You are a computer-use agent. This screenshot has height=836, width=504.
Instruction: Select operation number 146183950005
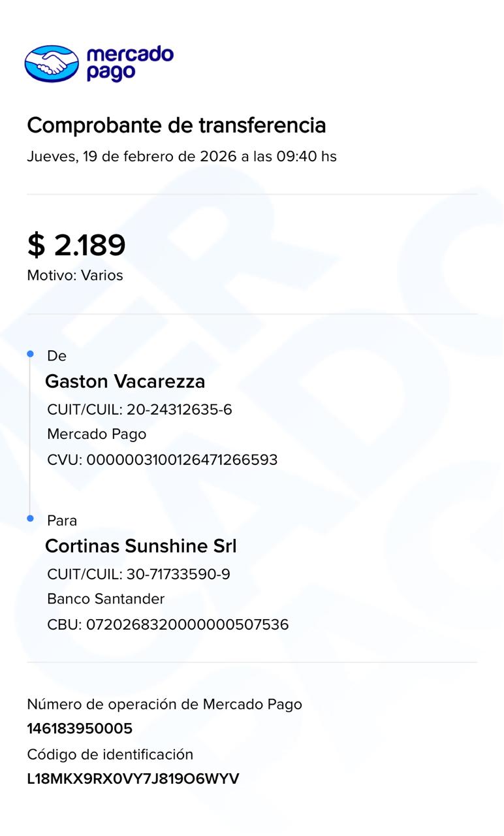(x=80, y=729)
